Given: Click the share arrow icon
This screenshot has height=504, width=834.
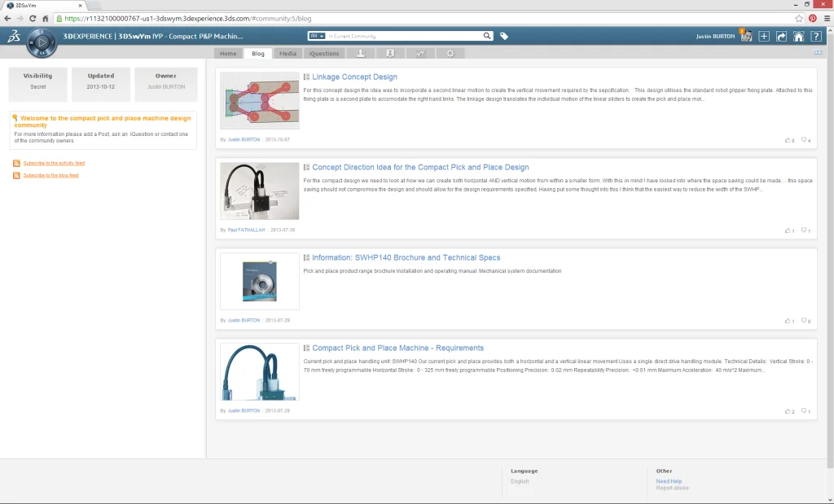Looking at the screenshot, I should click(x=781, y=36).
